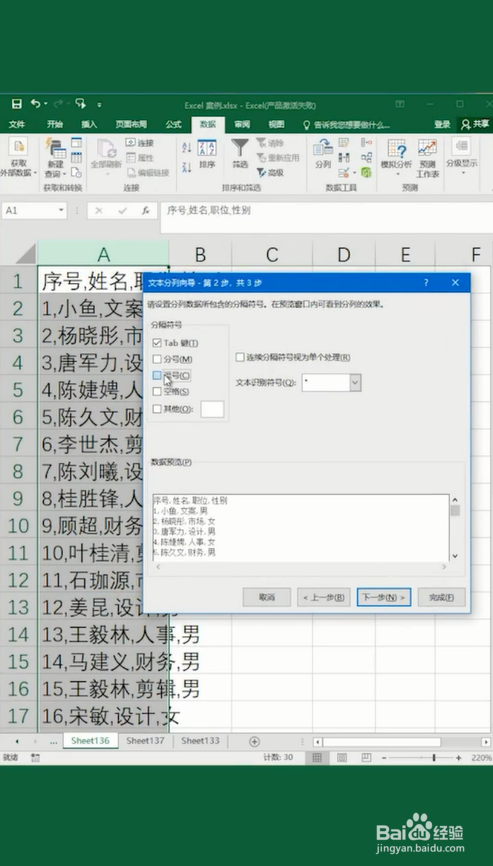Select row 14 header
The height and width of the screenshot is (866, 493).
tap(18, 634)
